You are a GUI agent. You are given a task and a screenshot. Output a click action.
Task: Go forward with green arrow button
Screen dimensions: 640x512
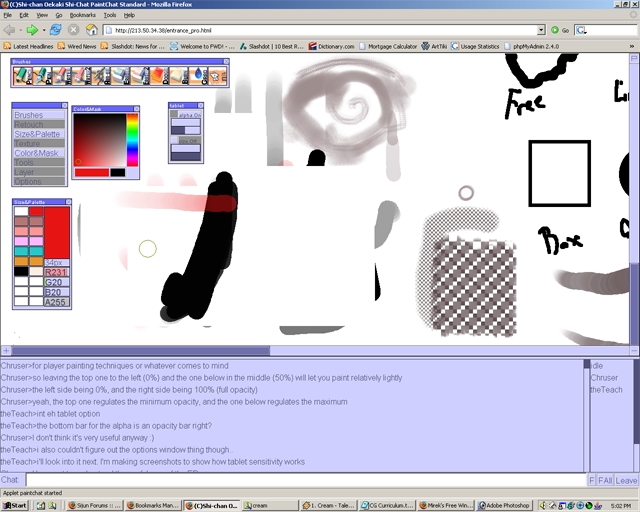click(x=32, y=30)
